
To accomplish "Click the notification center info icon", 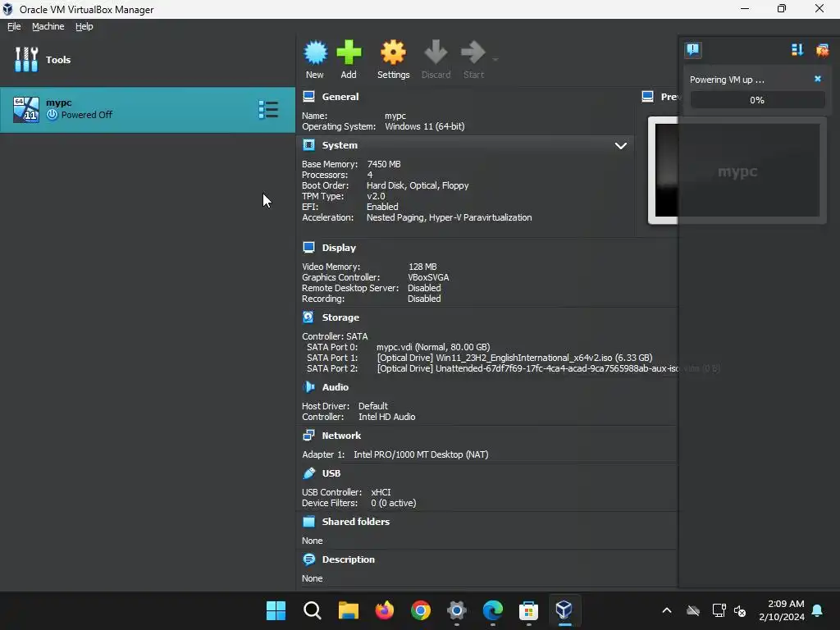I will (x=693, y=50).
